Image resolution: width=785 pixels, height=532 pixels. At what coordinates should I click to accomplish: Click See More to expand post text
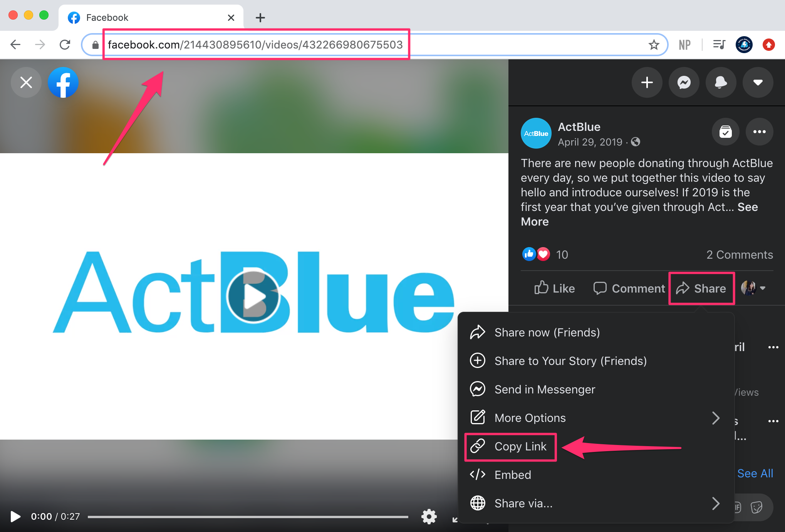click(x=747, y=207)
